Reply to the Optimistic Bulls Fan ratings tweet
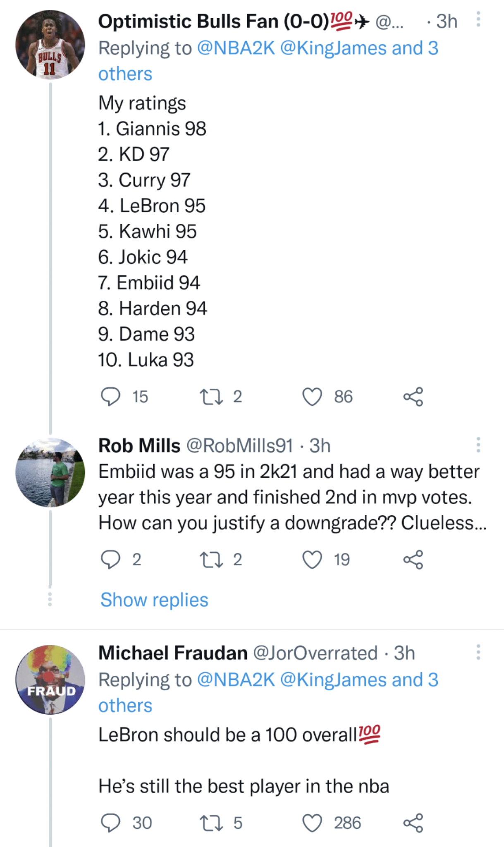 [x=110, y=397]
